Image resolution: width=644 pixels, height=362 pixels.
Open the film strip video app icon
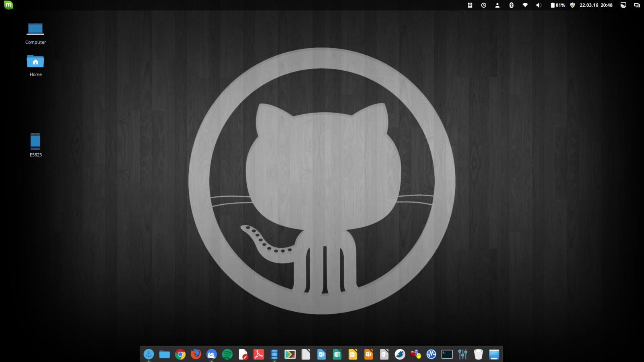275,354
